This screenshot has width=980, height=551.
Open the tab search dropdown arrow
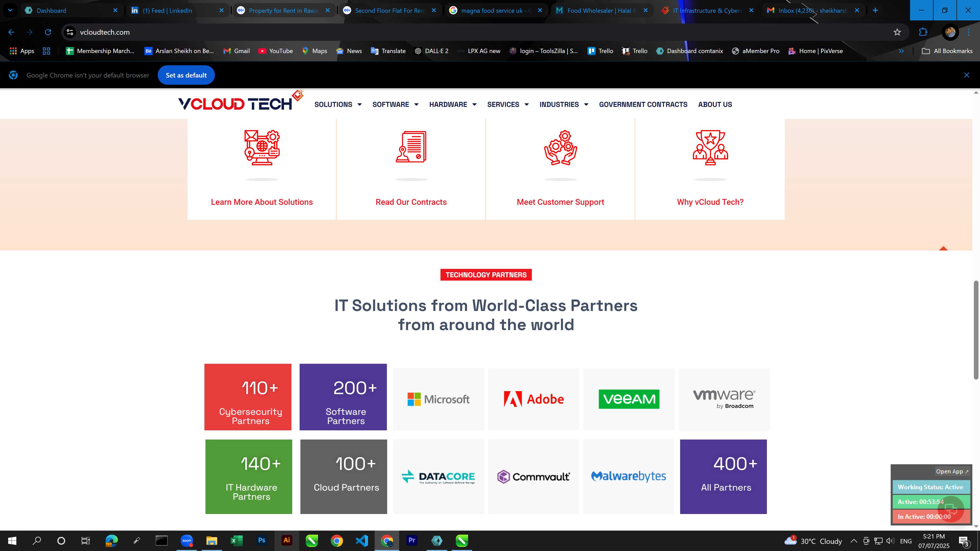click(x=10, y=10)
